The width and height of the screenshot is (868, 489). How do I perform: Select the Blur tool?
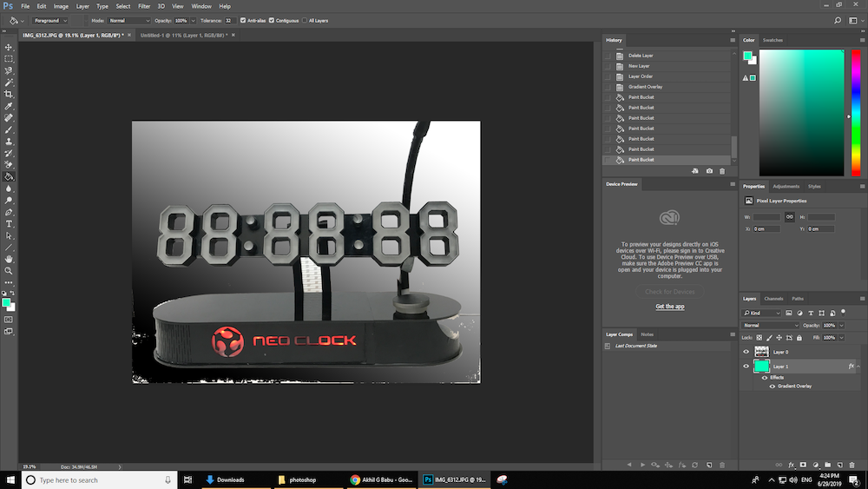tap(9, 188)
